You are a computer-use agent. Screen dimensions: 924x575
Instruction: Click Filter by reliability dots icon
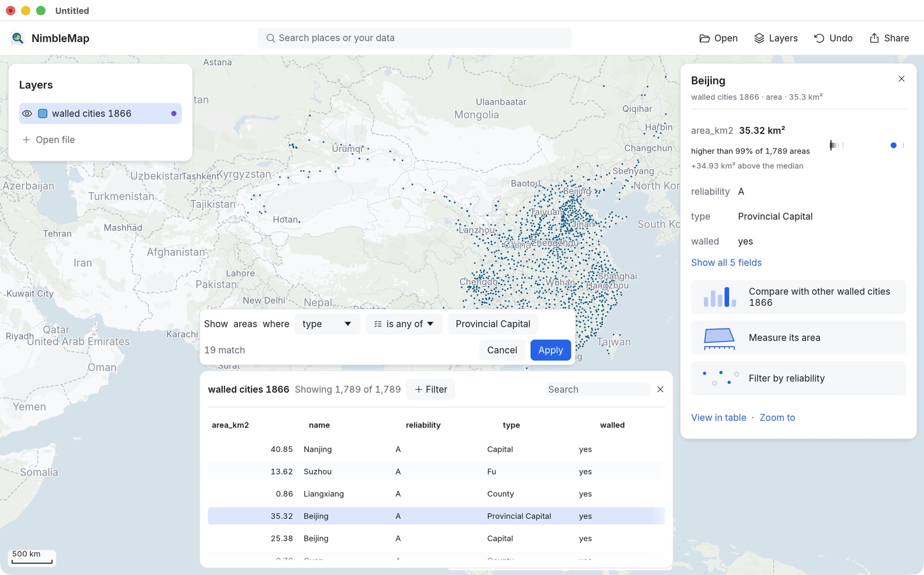point(720,378)
